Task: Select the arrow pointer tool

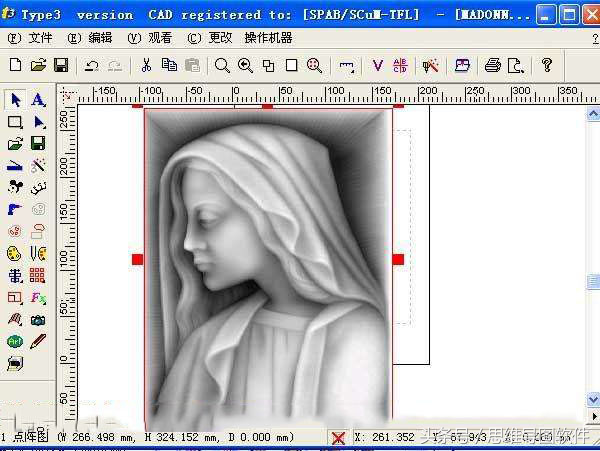Action: pos(15,100)
